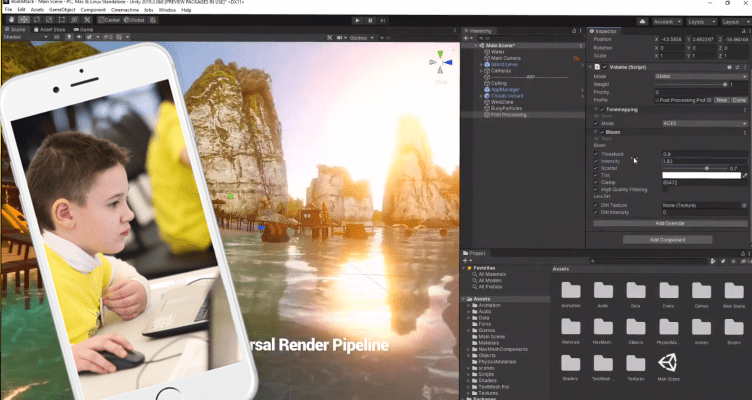Toggle the Bloom override checkbox
The width and height of the screenshot is (752, 400).
602,132
